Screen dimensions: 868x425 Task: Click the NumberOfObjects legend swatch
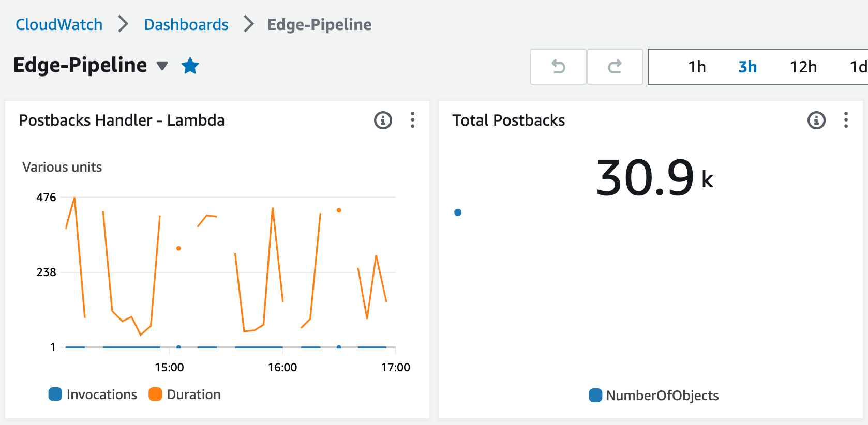pyautogui.click(x=595, y=396)
